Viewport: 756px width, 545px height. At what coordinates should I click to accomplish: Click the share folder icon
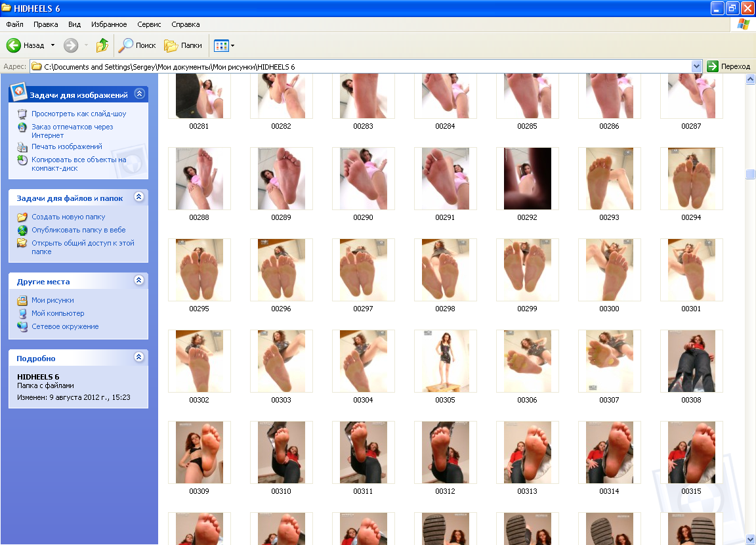pos(22,243)
